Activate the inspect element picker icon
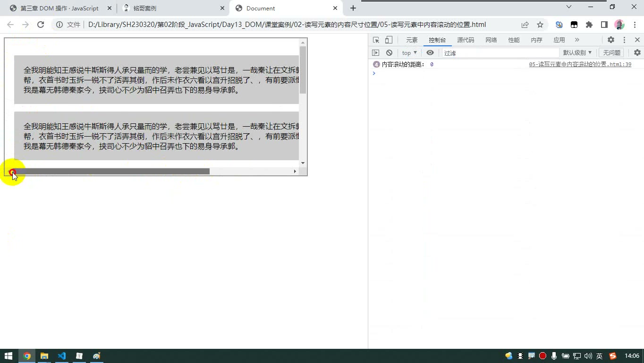The width and height of the screenshot is (644, 363). click(376, 40)
